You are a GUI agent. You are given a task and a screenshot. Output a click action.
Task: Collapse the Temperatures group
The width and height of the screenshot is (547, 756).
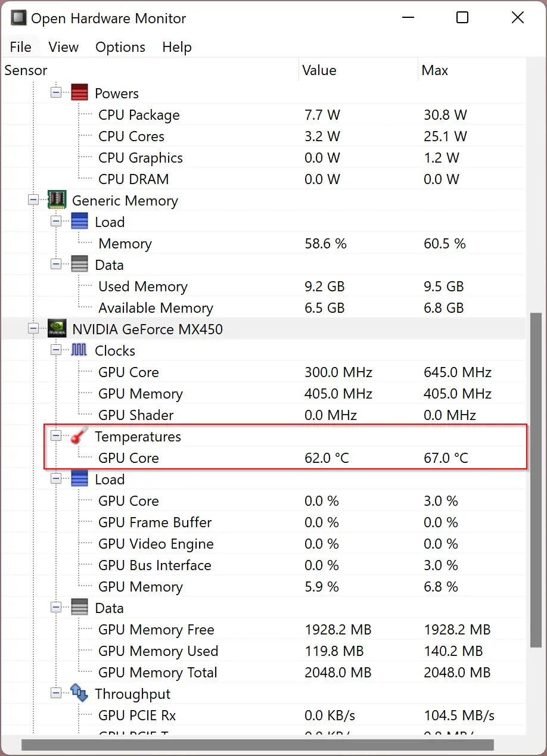56,436
